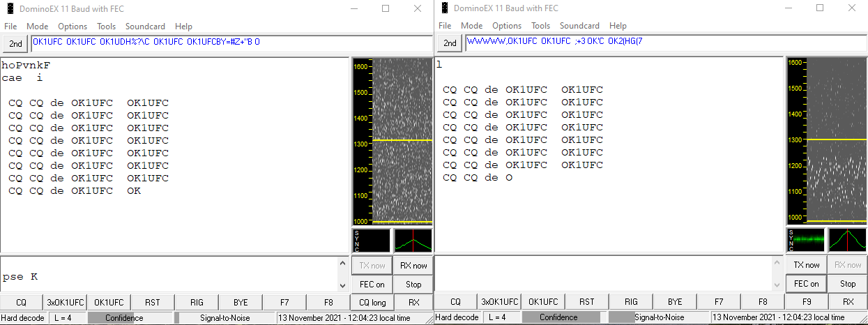The height and width of the screenshot is (325, 868).
Task: Click the empty transmit text box in the right window
Action: [603, 273]
